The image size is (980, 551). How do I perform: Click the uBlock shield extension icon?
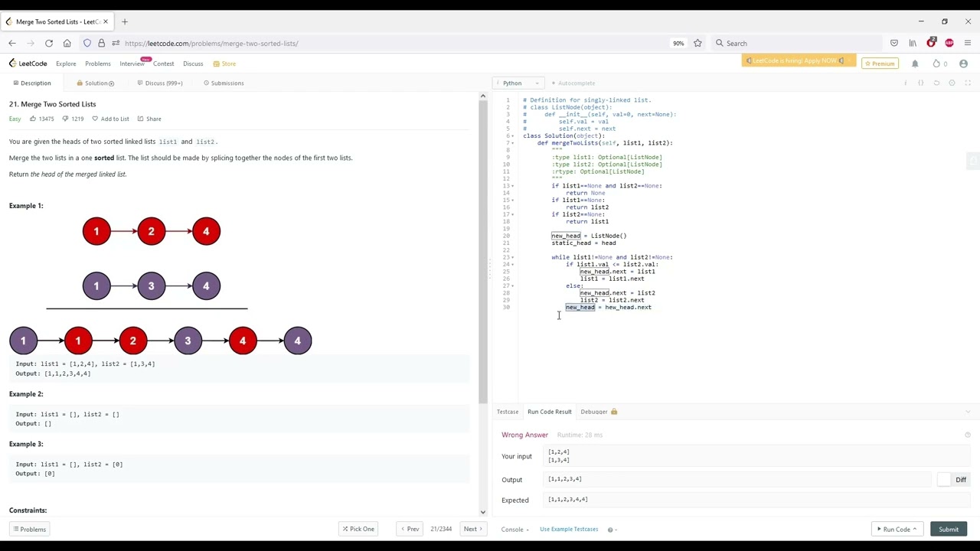[x=931, y=43]
